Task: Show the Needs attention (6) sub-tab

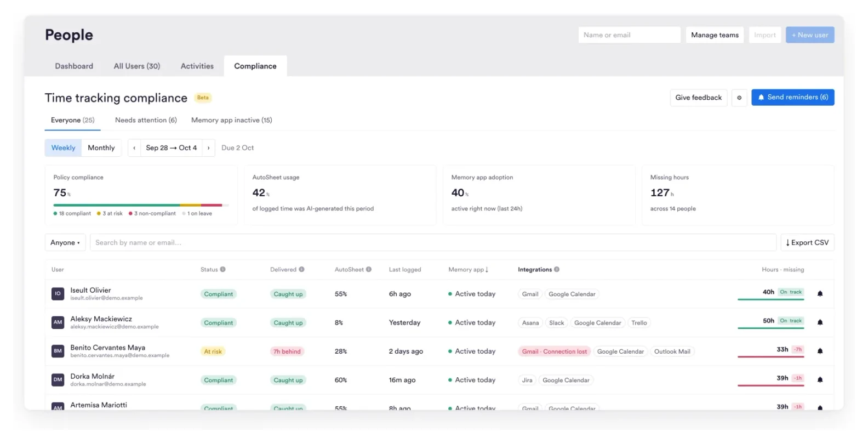Action: click(146, 120)
